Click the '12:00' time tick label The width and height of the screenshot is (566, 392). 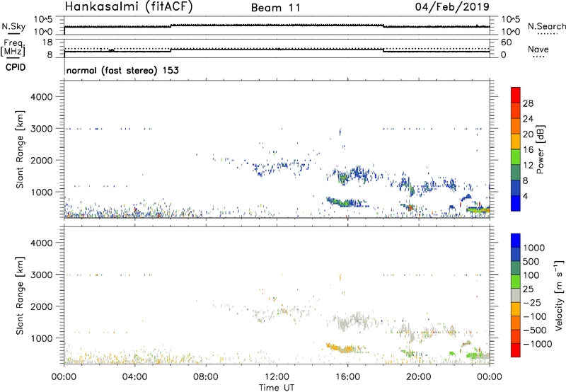(x=277, y=377)
